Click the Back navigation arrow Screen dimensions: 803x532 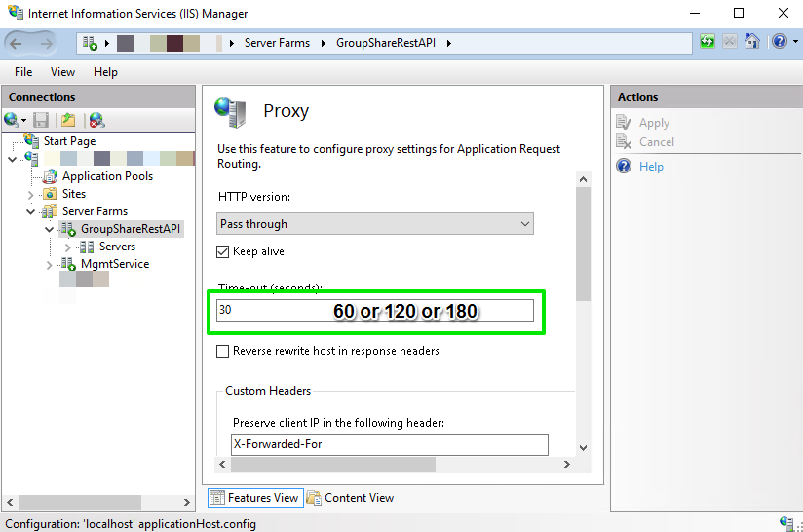click(x=19, y=43)
